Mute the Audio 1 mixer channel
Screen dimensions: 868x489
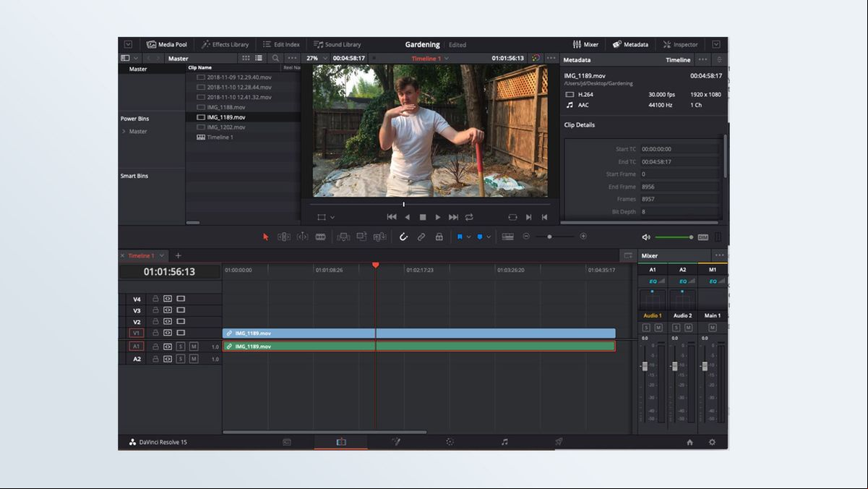pos(658,328)
